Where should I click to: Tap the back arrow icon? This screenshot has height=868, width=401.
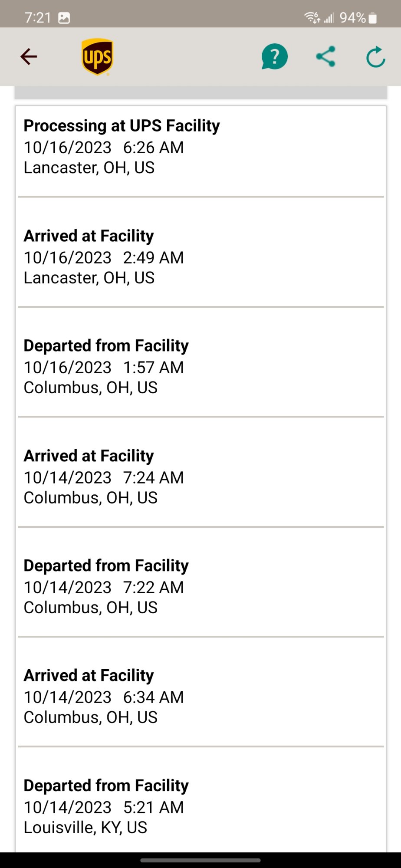click(29, 56)
